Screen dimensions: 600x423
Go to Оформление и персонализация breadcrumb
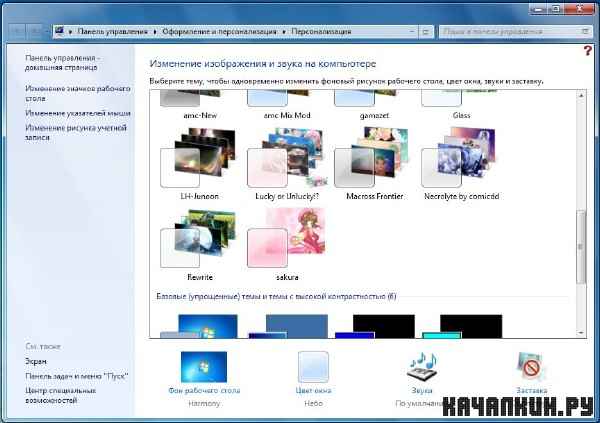click(219, 31)
